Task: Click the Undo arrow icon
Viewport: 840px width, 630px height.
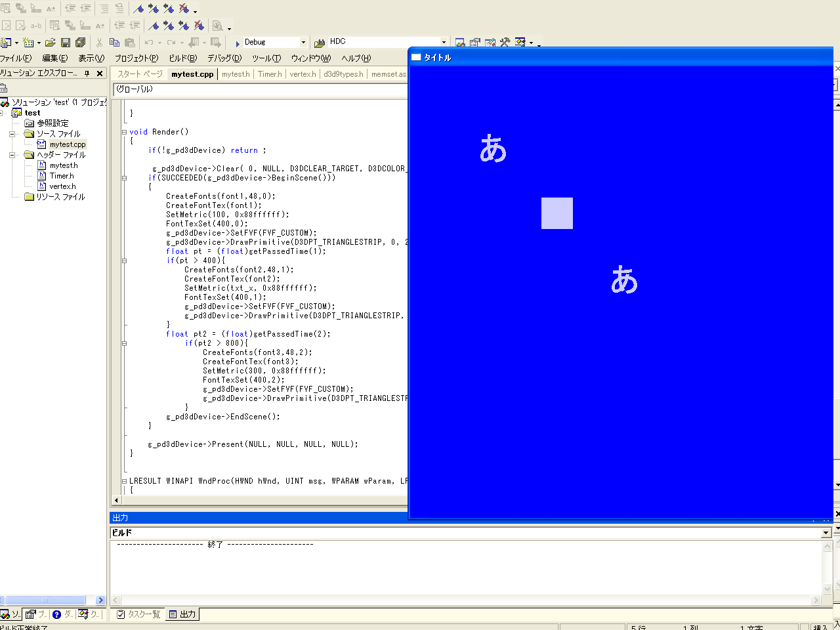Action: click(149, 43)
